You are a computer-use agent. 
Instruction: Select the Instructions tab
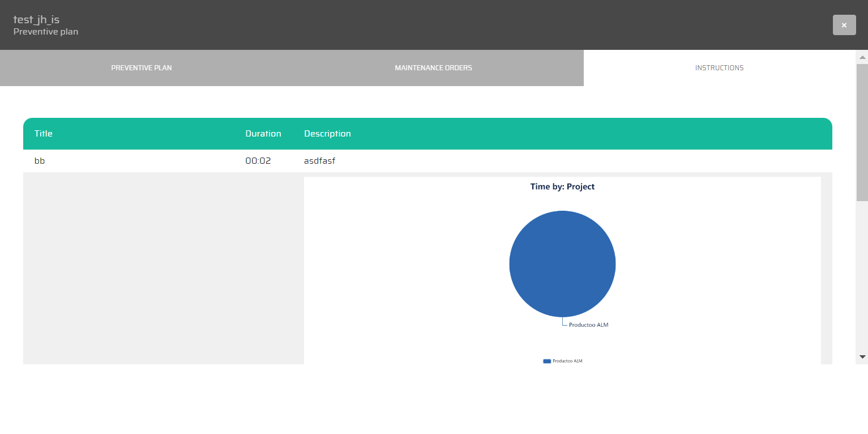tap(719, 68)
